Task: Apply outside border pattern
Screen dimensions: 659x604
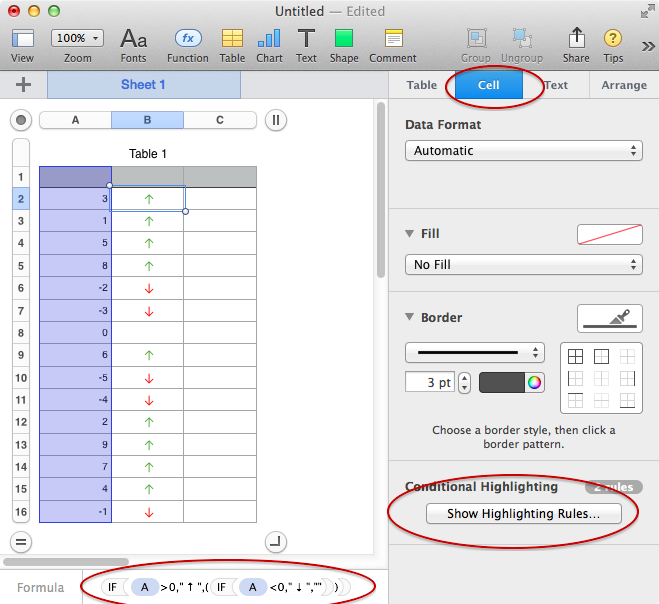Action: [601, 356]
